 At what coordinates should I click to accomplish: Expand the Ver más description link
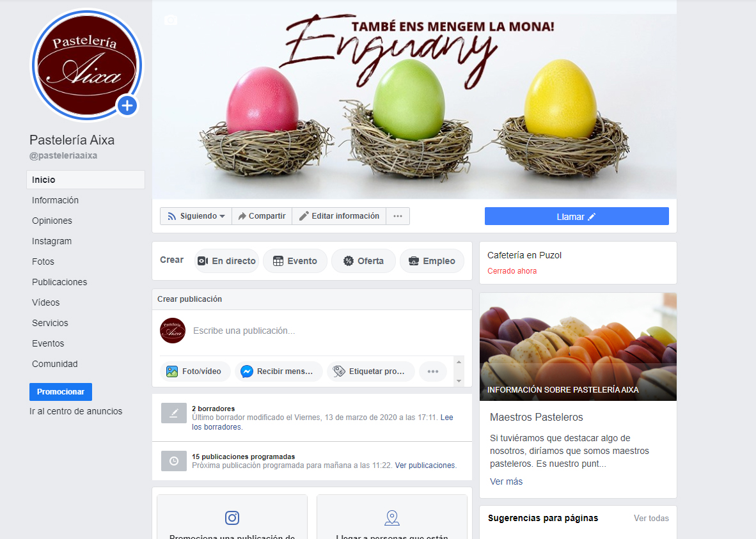pos(507,481)
